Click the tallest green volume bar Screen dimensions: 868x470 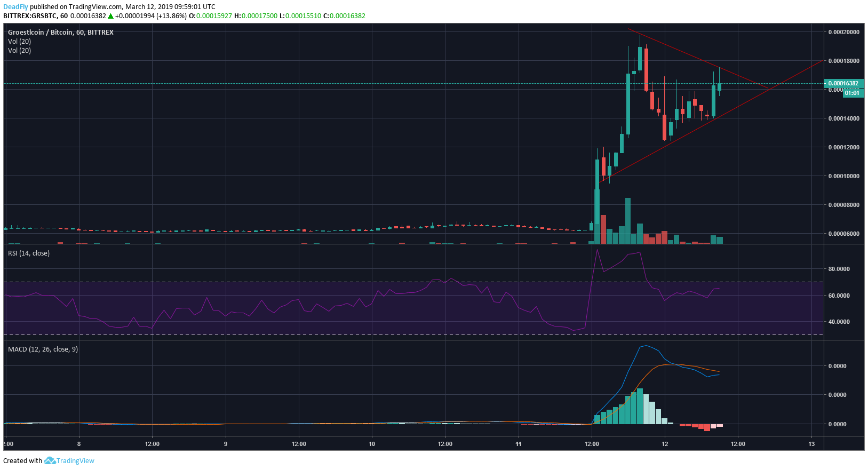pos(597,217)
